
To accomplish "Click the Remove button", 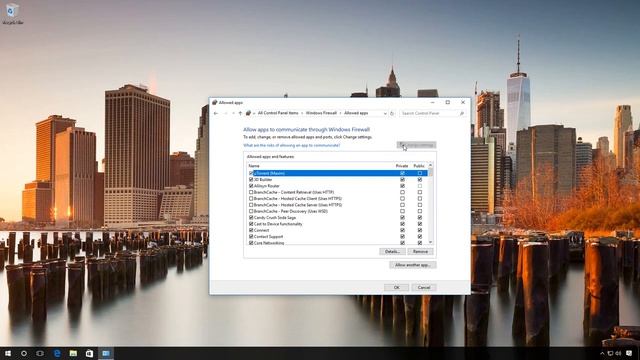I will tap(420, 251).
